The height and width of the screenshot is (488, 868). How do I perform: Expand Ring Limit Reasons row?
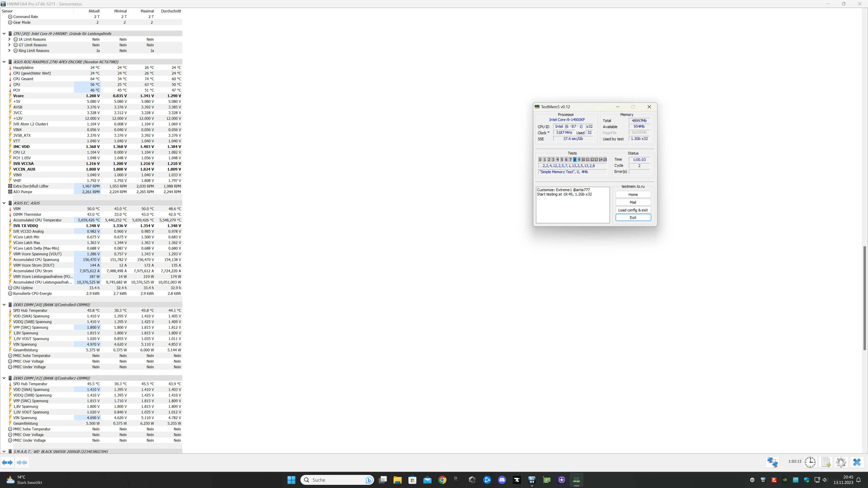pos(9,51)
